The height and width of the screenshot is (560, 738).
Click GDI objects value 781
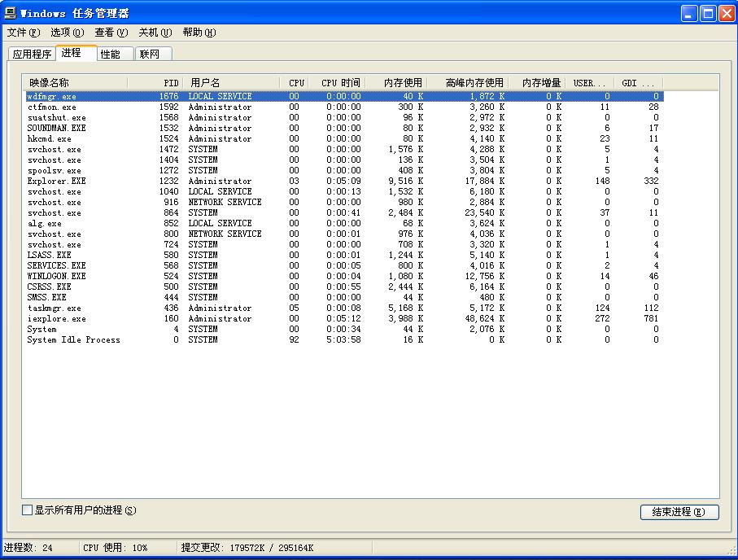[651, 318]
